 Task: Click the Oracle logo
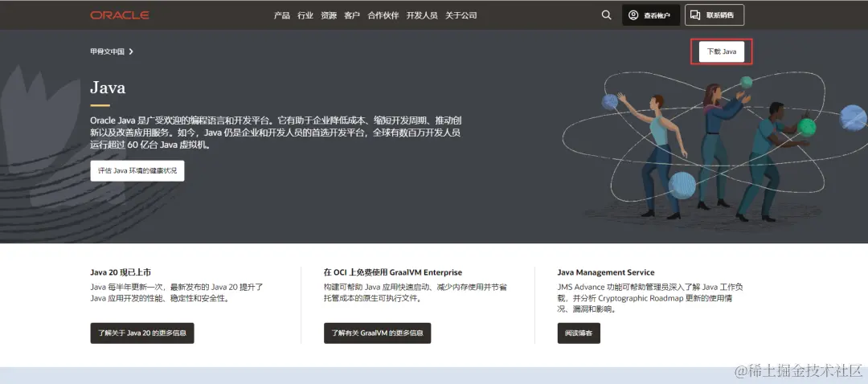point(120,15)
